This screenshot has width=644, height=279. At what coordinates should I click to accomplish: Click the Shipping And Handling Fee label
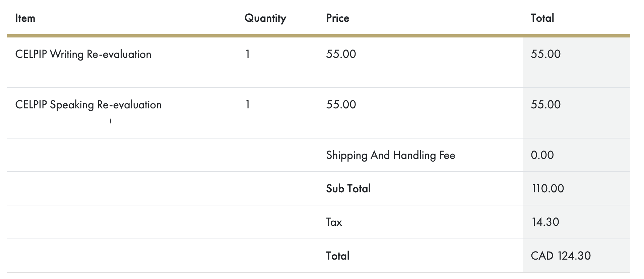(390, 155)
